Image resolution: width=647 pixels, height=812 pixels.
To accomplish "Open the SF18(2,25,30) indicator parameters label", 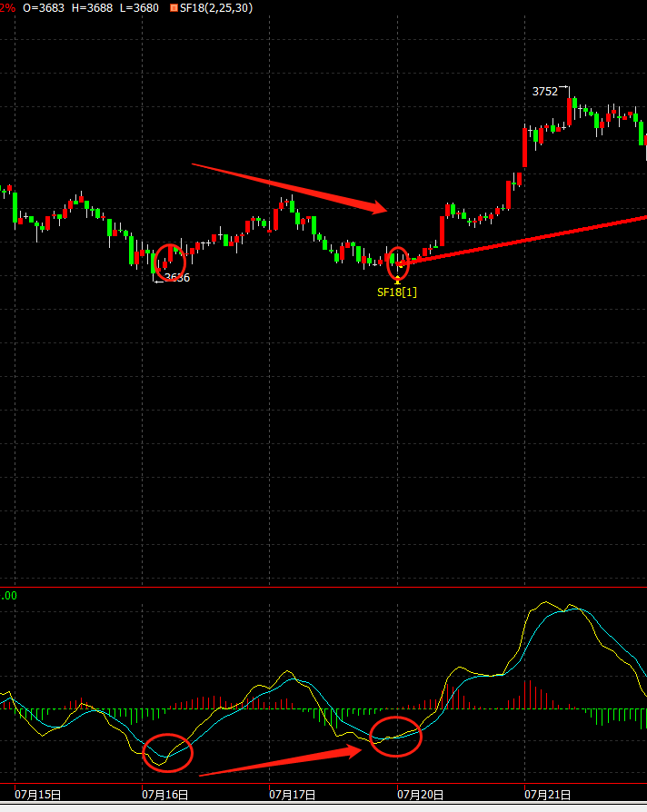I will click(x=216, y=8).
